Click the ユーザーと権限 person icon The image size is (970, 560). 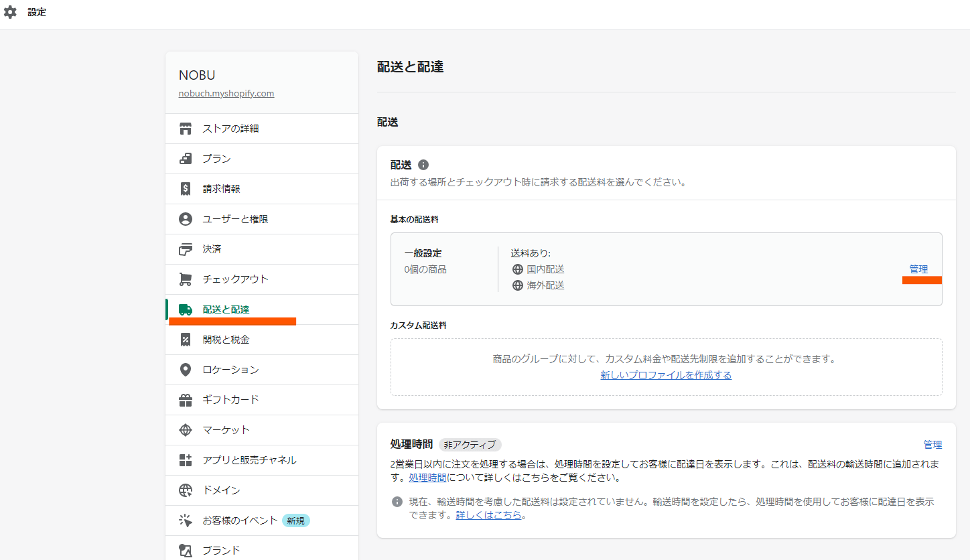click(186, 218)
